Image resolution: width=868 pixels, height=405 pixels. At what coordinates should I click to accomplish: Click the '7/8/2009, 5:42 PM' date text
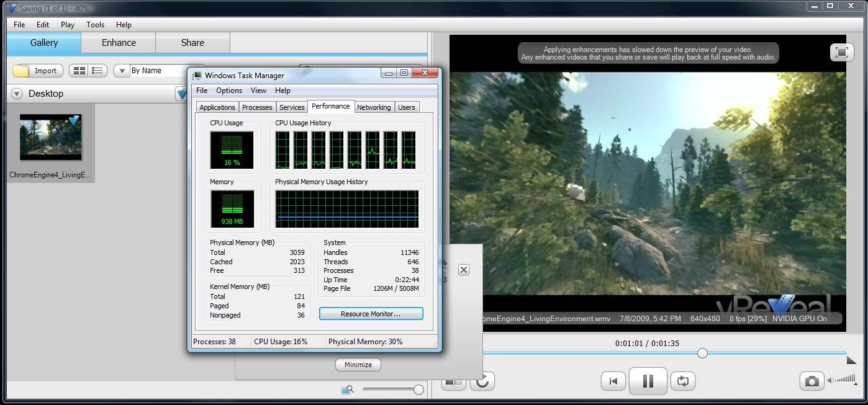point(650,319)
